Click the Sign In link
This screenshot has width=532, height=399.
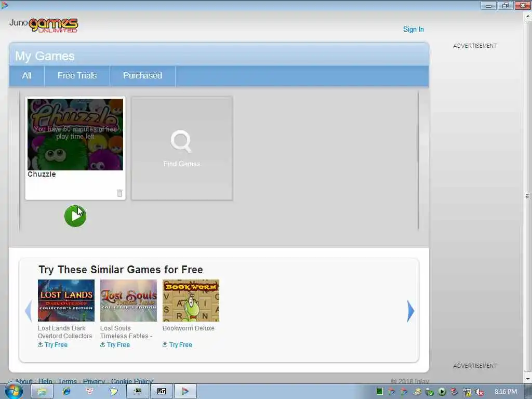(413, 30)
